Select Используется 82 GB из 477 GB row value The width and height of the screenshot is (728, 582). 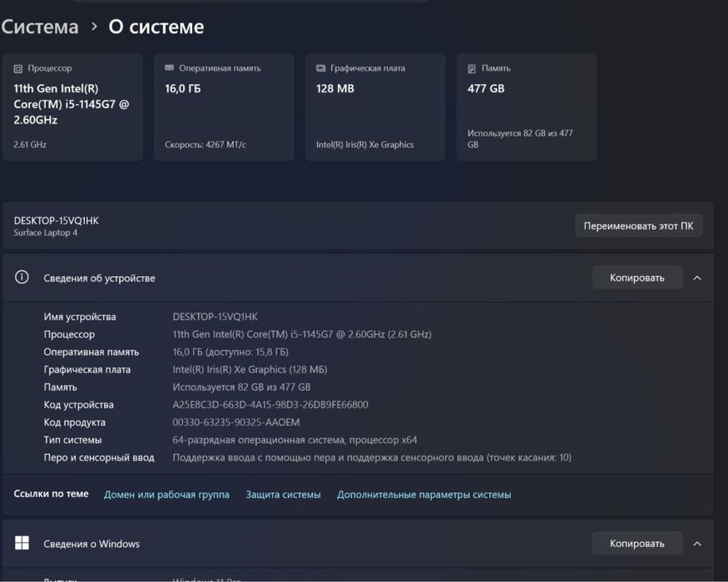[241, 387]
